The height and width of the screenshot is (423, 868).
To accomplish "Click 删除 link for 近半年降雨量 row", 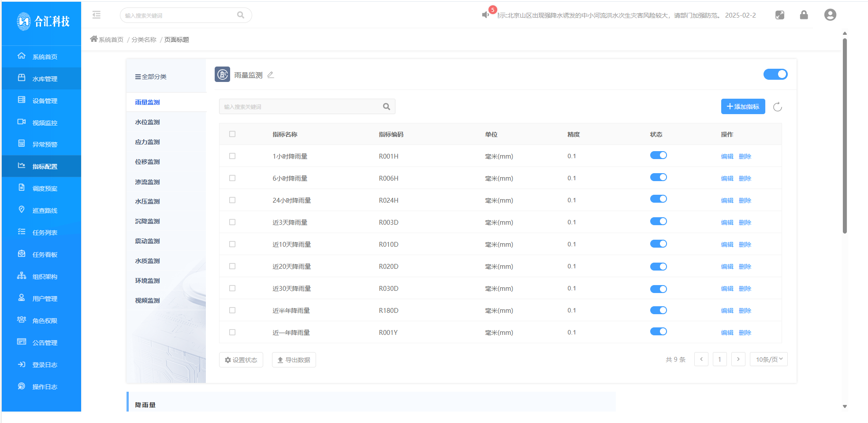I will pyautogui.click(x=745, y=311).
